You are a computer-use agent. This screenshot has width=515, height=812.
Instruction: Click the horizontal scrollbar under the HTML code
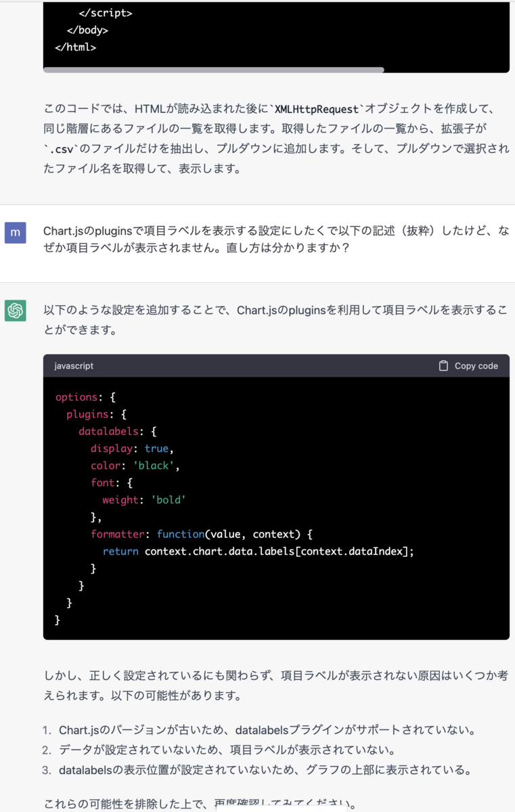[x=214, y=70]
